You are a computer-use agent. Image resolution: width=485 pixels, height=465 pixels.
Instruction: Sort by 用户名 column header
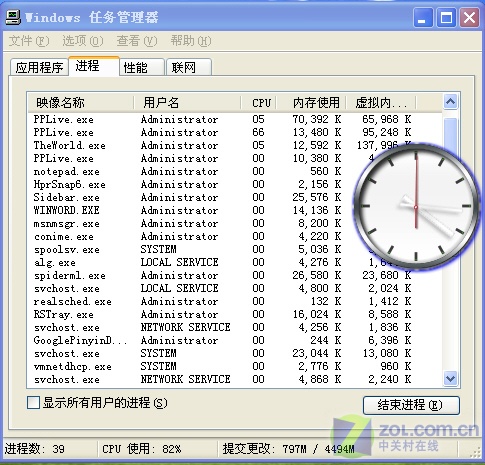pos(187,103)
